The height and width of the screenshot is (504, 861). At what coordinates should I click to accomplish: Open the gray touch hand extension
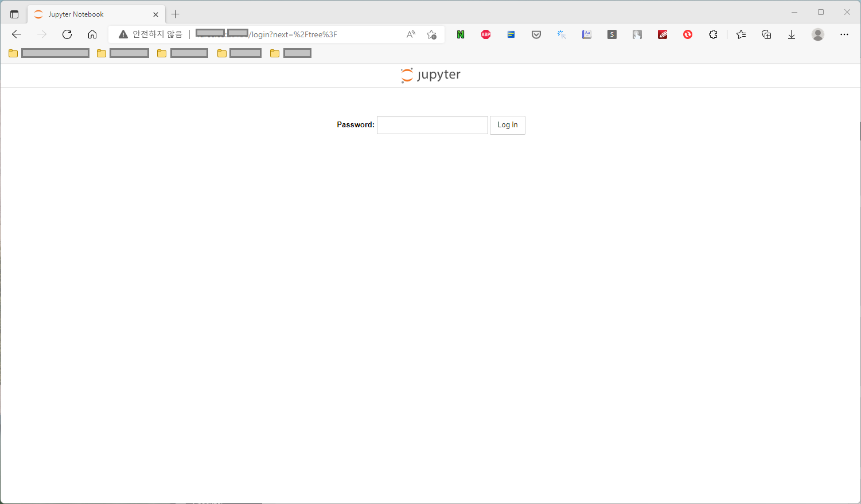coord(637,34)
